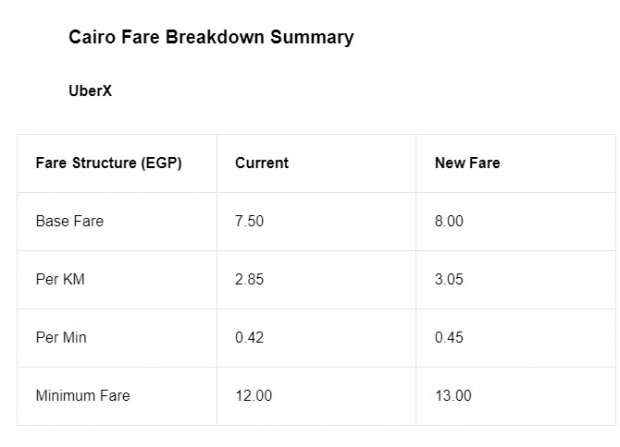Image resolution: width=620 pixels, height=447 pixels.
Task: Click the Fare Structure (EGP) column header
Action: pos(109,163)
